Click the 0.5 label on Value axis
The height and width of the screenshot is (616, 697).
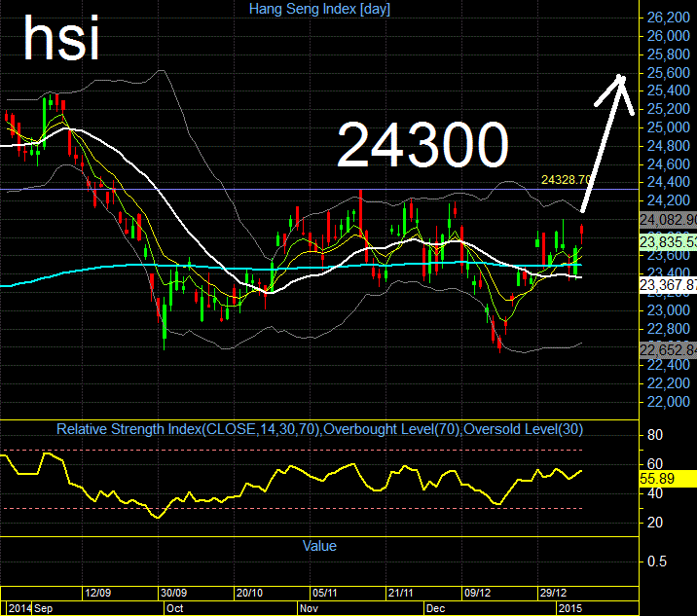tap(656, 562)
